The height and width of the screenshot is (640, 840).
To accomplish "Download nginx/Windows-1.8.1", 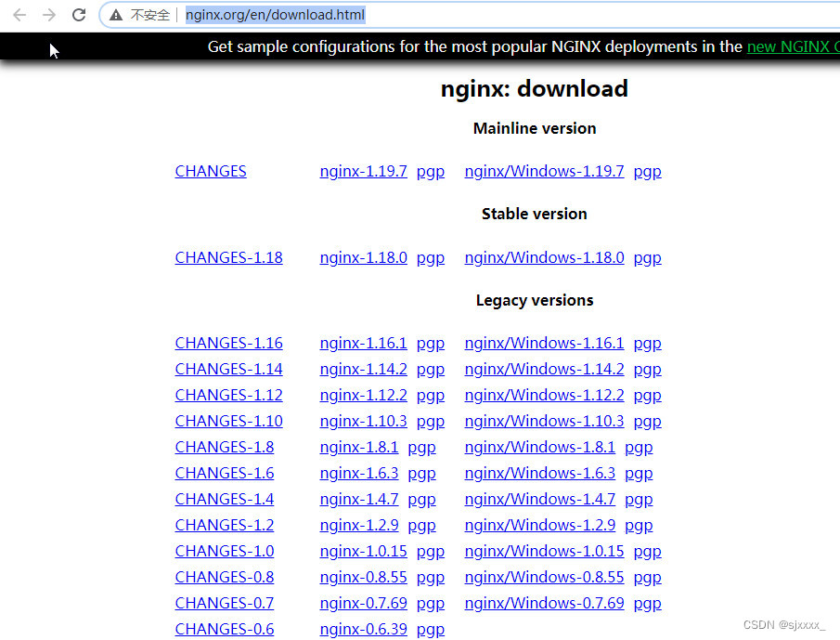I will pyautogui.click(x=540, y=447).
